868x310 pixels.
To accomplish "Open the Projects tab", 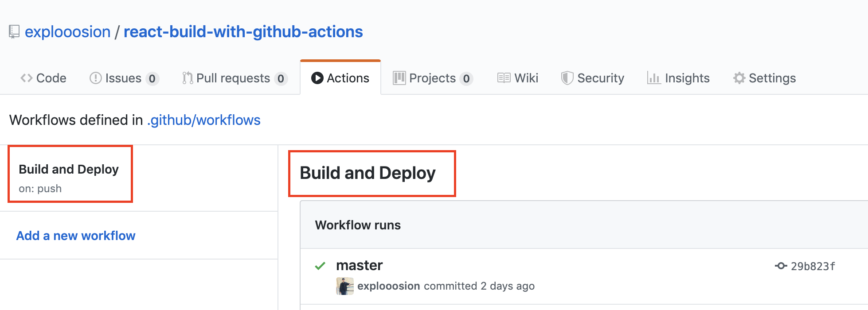I will pos(433,78).
